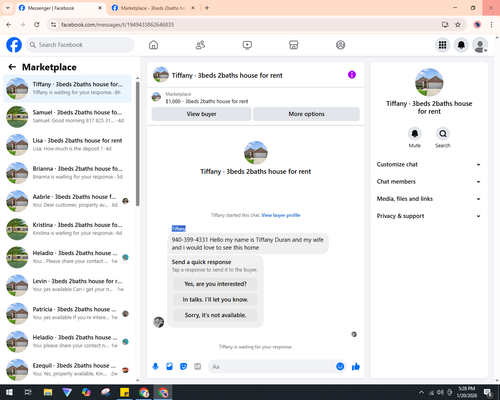Expand the Chat members section
500x400 pixels.
tap(429, 182)
